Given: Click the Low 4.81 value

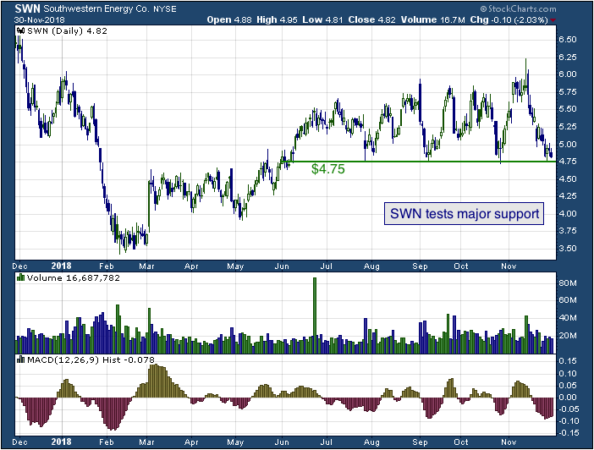Looking at the screenshot, I should (322, 20).
